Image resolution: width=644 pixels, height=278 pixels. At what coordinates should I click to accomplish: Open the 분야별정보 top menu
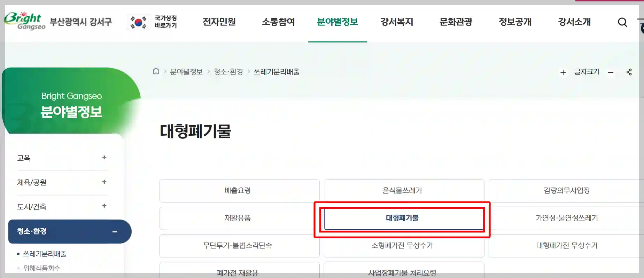coord(337,22)
